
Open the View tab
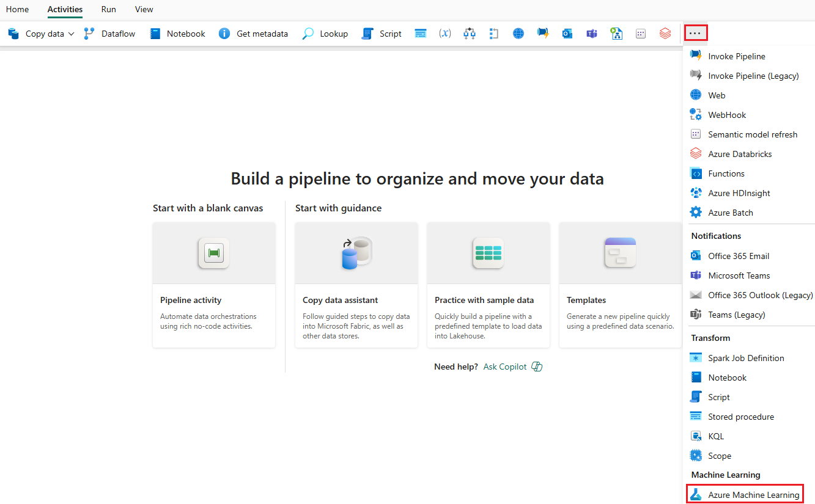(x=144, y=9)
